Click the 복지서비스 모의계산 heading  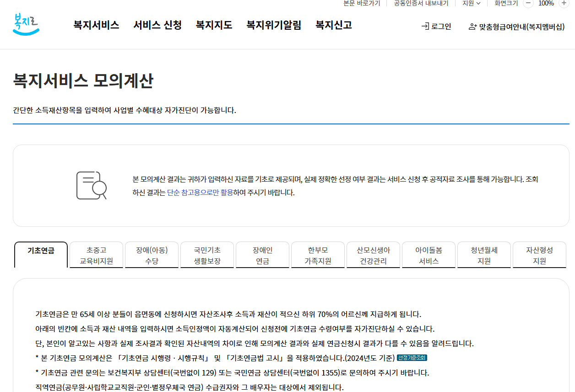pos(83,81)
